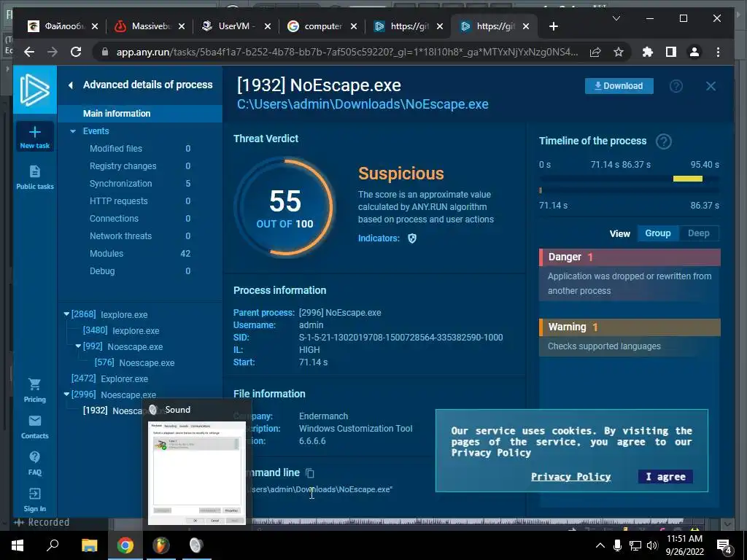Open notification center in system tray
The width and height of the screenshot is (747, 560).
tap(724, 545)
